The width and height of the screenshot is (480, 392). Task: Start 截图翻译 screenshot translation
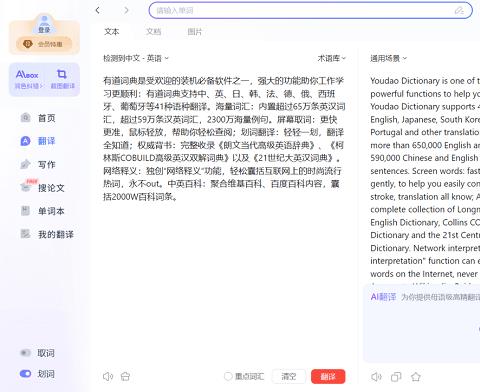coord(62,79)
